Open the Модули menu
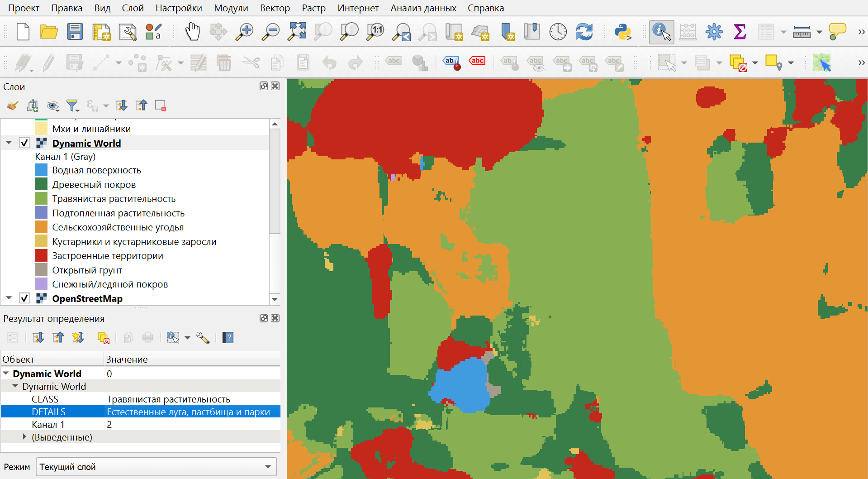Viewport: 868px width, 479px height. (231, 8)
